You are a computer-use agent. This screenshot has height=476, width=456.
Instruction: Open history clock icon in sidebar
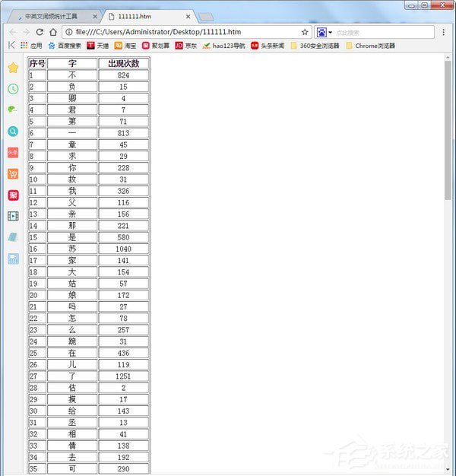pyautogui.click(x=13, y=89)
